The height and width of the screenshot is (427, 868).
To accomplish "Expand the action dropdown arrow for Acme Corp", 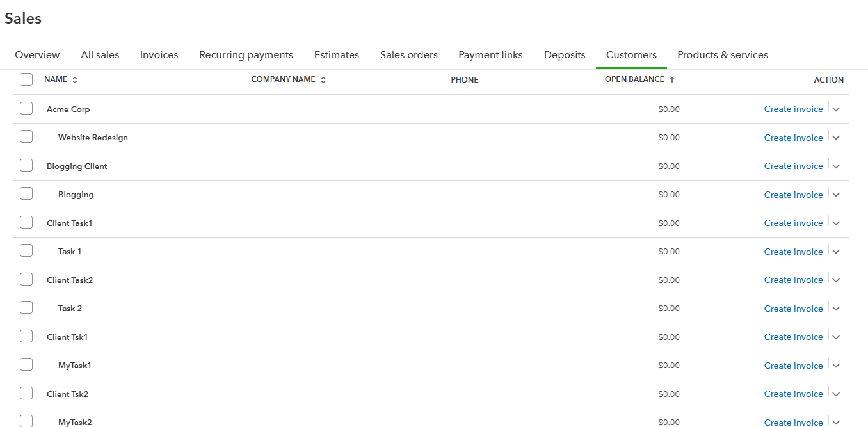I will [x=836, y=109].
